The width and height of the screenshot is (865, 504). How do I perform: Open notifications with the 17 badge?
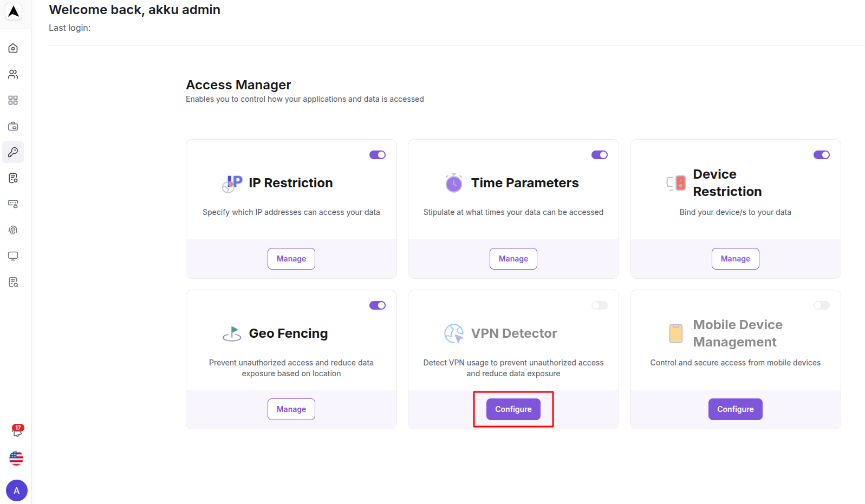(17, 431)
